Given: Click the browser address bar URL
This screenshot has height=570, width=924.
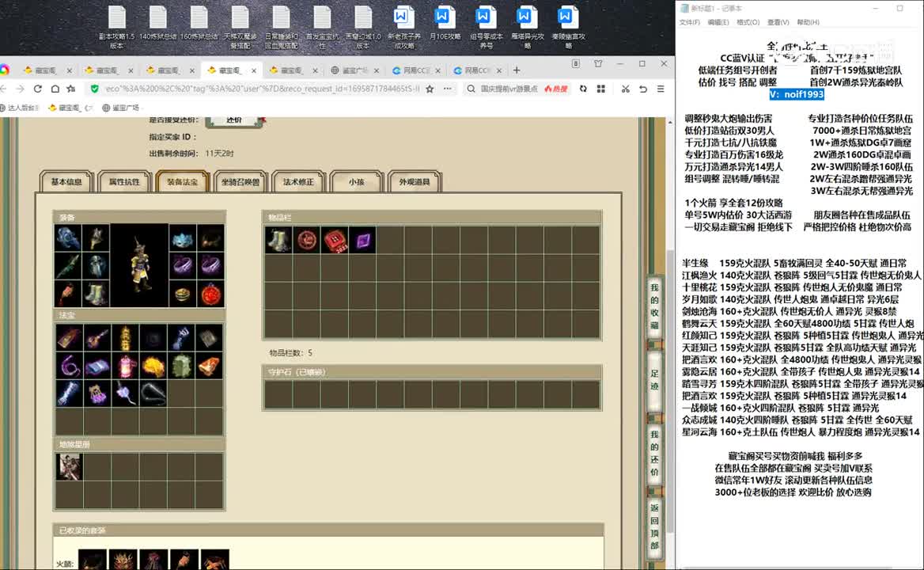Looking at the screenshot, I should [x=262, y=89].
